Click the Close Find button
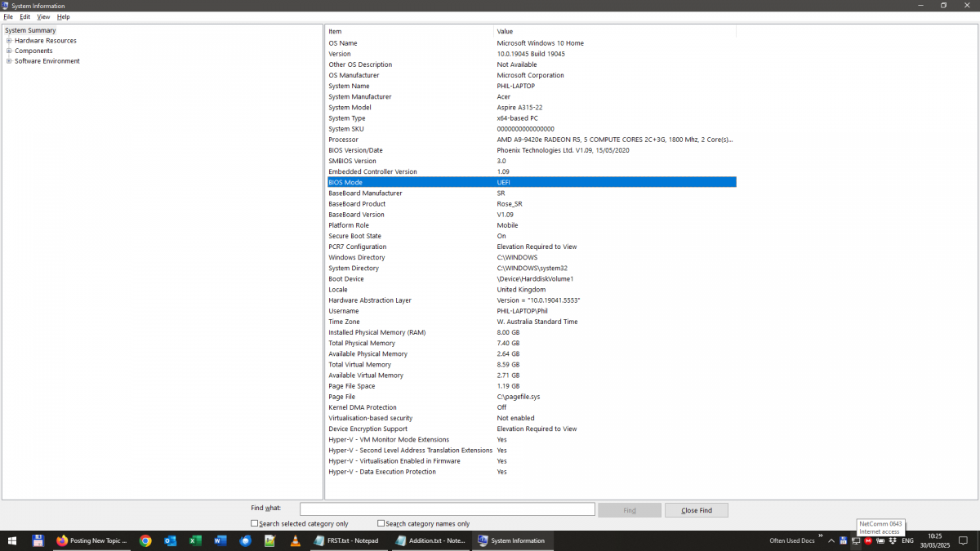Image resolution: width=980 pixels, height=551 pixels. click(697, 510)
